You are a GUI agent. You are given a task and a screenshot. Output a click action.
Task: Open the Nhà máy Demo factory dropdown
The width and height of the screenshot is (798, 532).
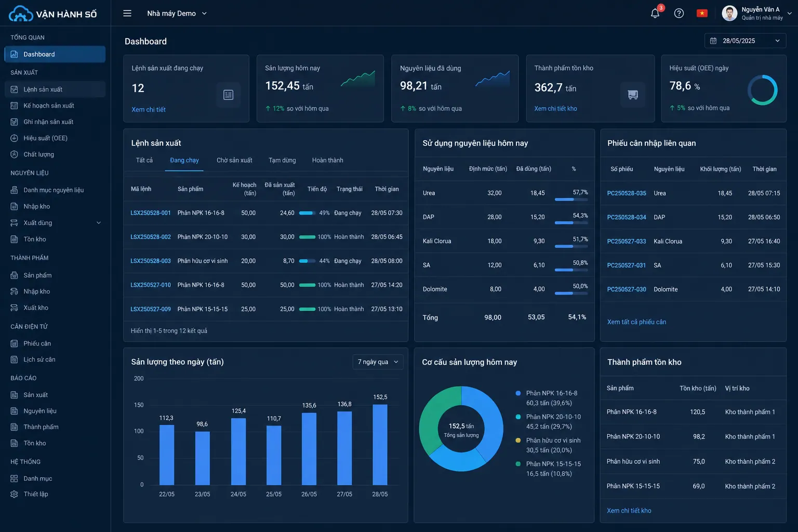point(177,14)
